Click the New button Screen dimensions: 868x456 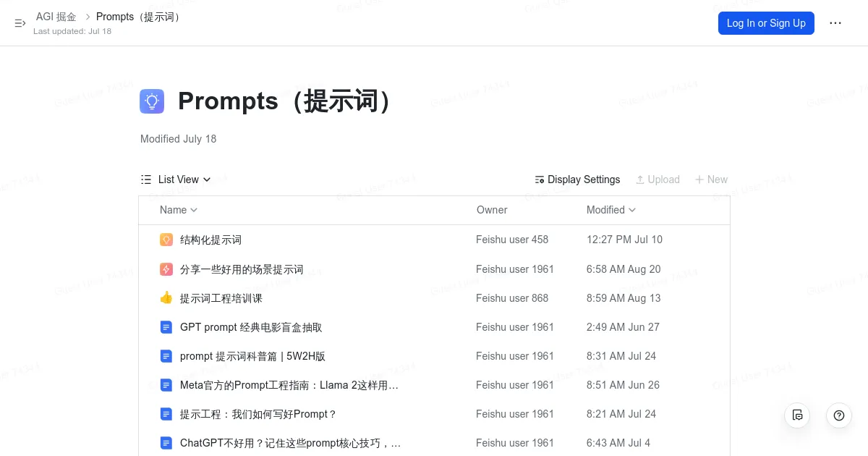[x=711, y=180]
